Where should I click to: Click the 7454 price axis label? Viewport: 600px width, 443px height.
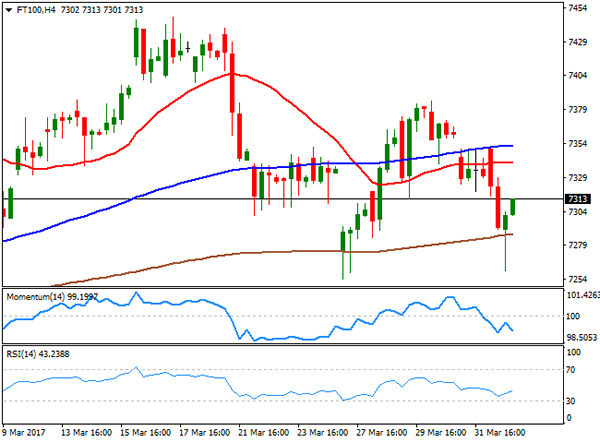click(x=577, y=8)
